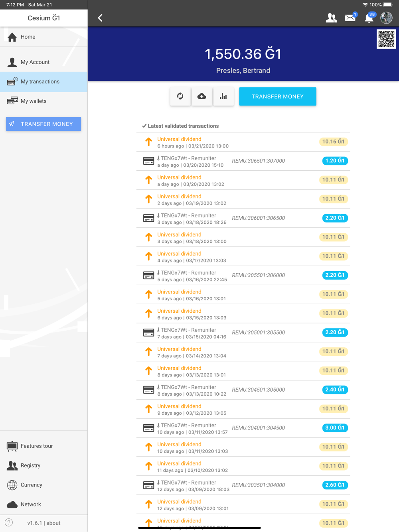399x532 pixels.
Task: Click the 1,550.36 Ğ1 balance
Action: click(243, 54)
